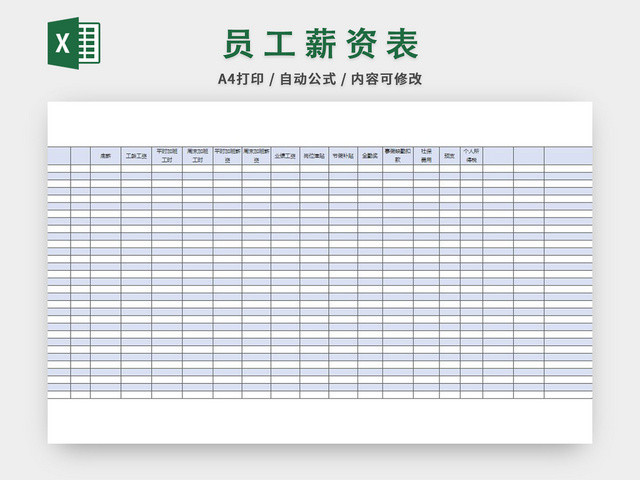Image resolution: width=640 pixels, height=480 pixels.
Task: Select the 节假补贴 header cell
Action: [343, 156]
